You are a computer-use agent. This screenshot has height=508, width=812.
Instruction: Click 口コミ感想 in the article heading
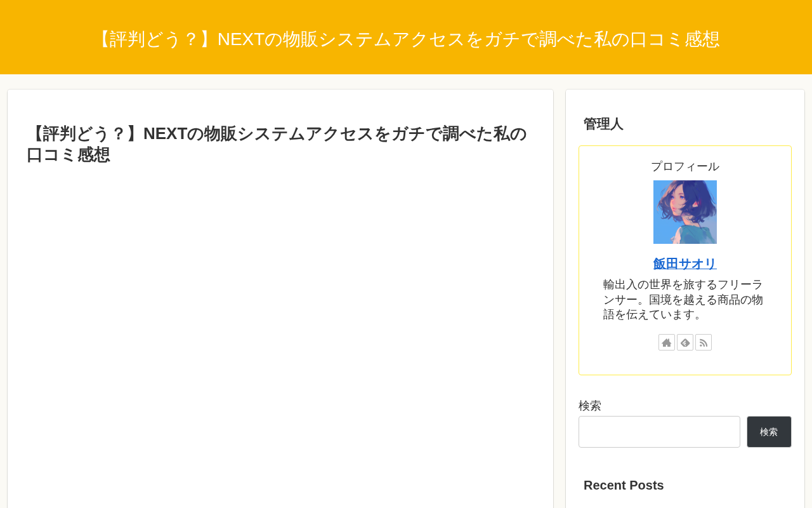[68, 155]
